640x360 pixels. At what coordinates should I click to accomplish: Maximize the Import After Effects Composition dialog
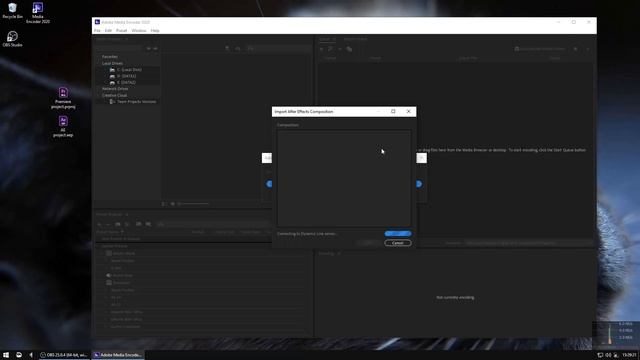click(393, 111)
